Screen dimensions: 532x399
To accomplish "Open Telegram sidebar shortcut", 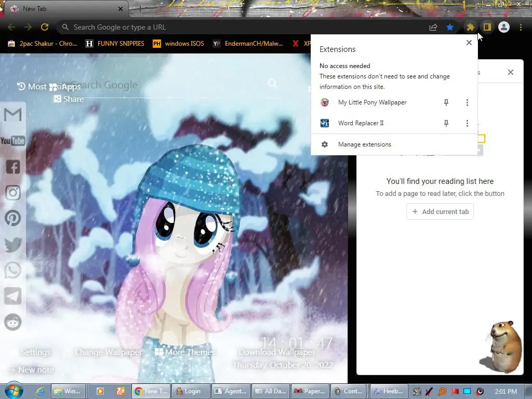I will click(x=13, y=296).
